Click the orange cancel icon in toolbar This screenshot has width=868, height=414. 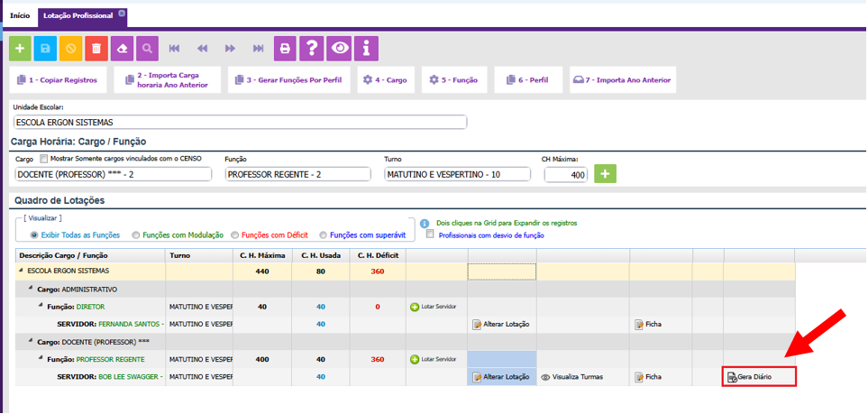71,48
